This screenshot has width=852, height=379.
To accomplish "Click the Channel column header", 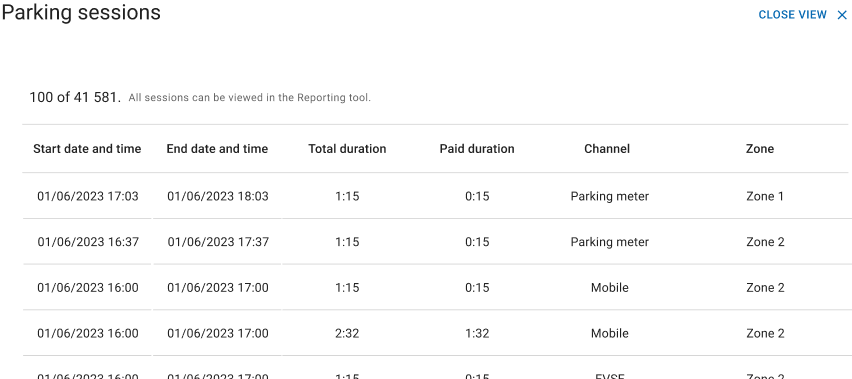I will [x=607, y=149].
